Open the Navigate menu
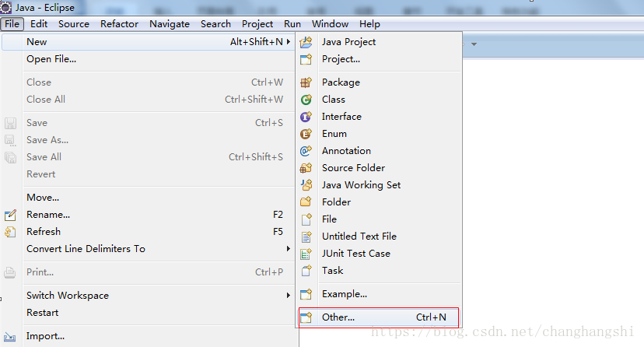 [x=170, y=24]
